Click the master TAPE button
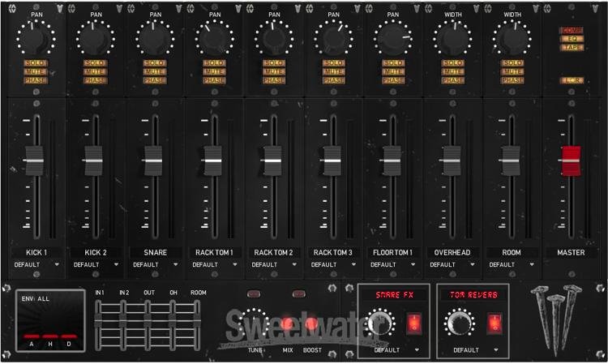 pos(571,48)
